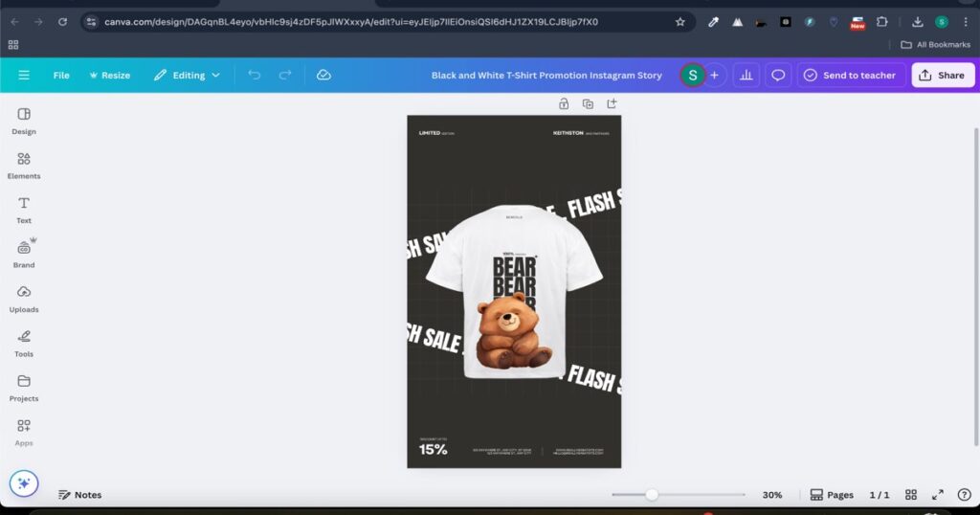Screen dimensions: 980x515
Task: Select the bear illustration on the shirt
Action: click(x=513, y=331)
